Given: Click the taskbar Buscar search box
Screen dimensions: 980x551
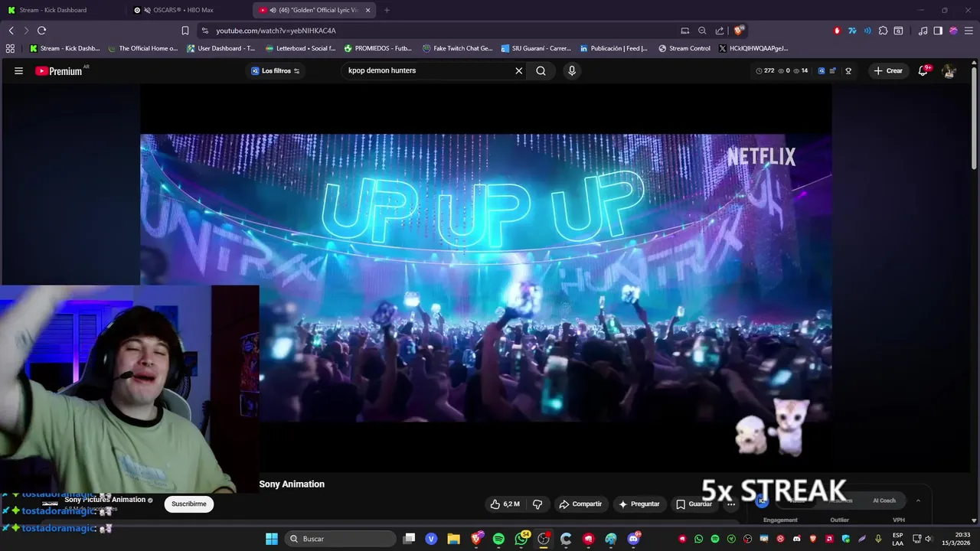Looking at the screenshot, I should pos(341,539).
